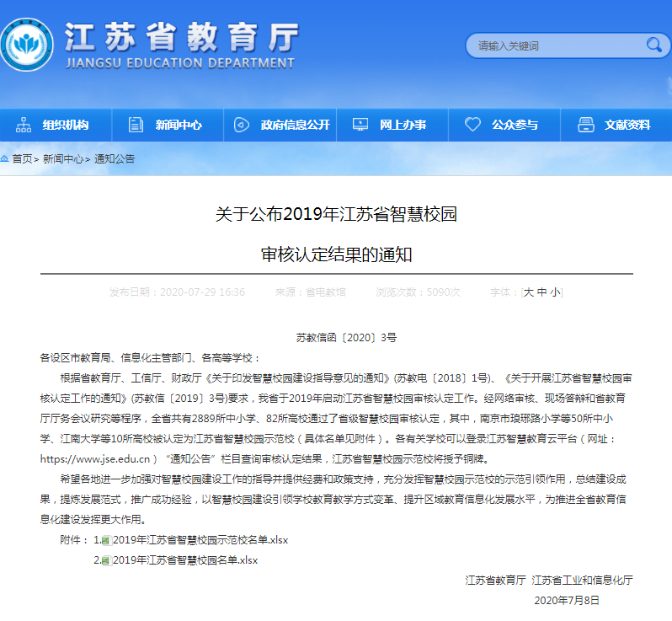
Task: Click the spreadsheet icon beside 示范校名单.xlsx
Action: point(106,540)
